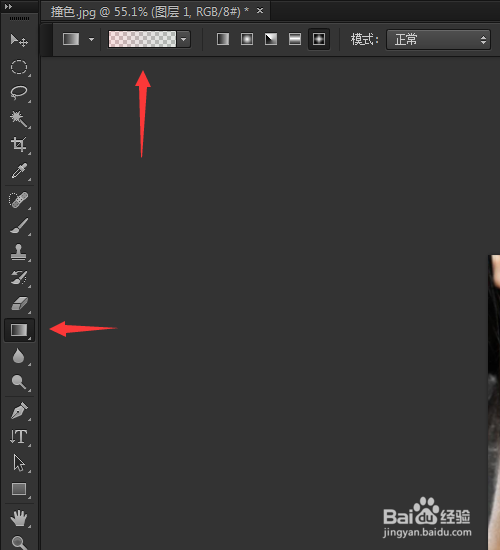Image resolution: width=500 pixels, height=550 pixels.
Task: Switch to the 撞色.jpg document tab
Action: tap(149, 12)
